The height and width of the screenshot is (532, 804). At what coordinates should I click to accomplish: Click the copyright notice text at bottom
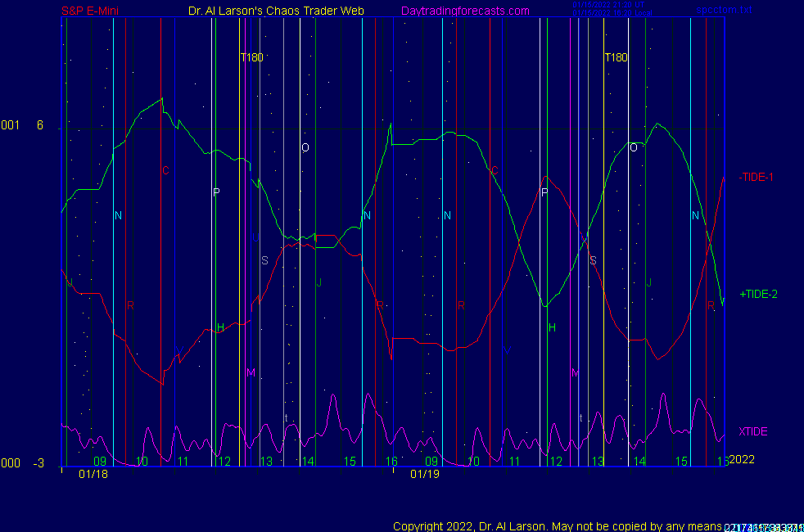(557, 525)
